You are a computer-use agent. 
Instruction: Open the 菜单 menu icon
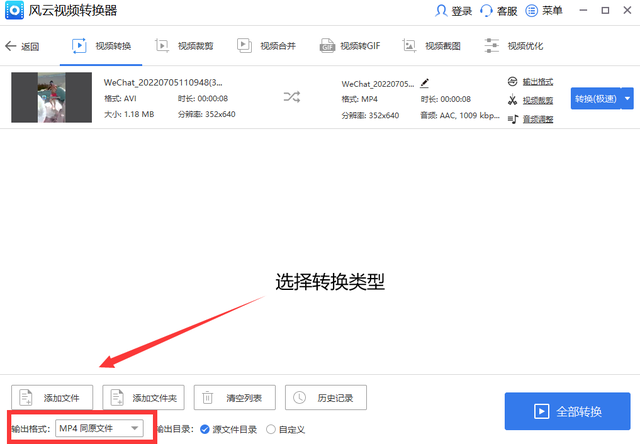coord(531,11)
